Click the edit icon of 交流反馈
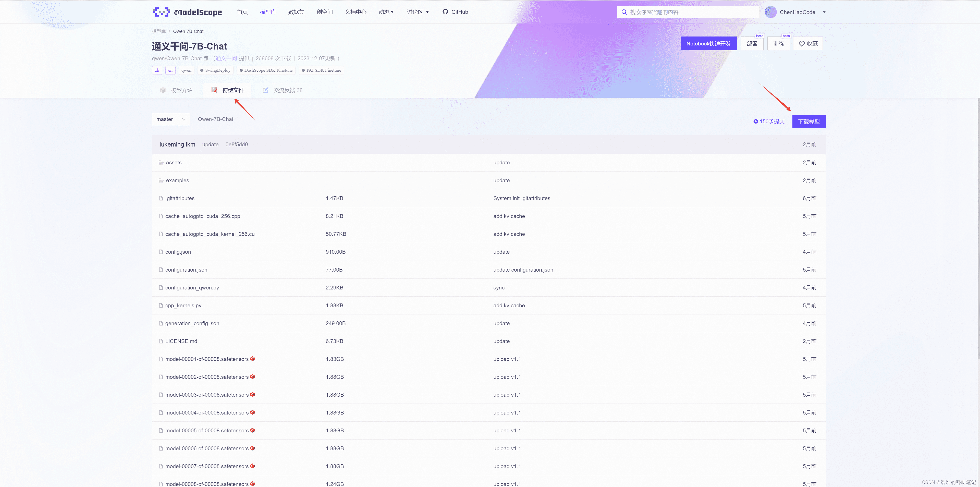 coord(265,90)
